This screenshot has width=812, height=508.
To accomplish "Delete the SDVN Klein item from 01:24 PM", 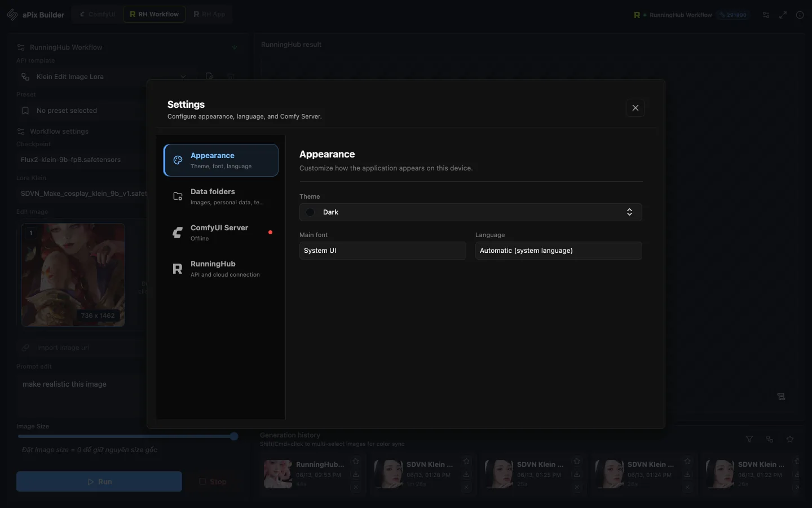I will 687,487.
